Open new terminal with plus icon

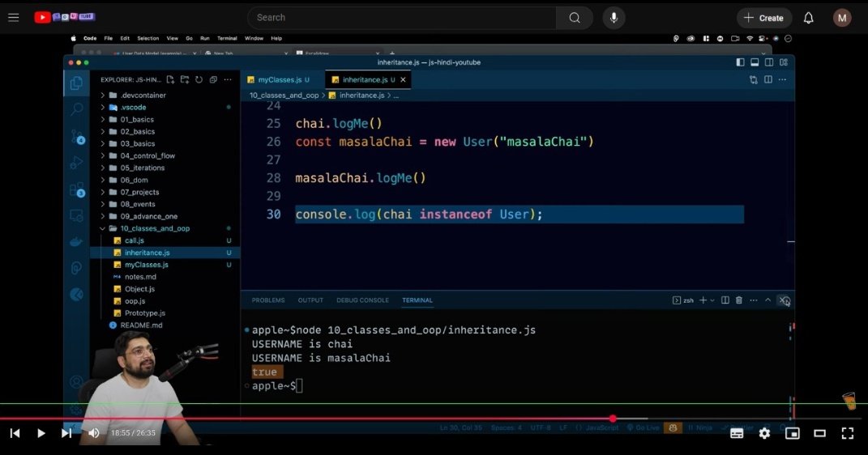click(703, 300)
